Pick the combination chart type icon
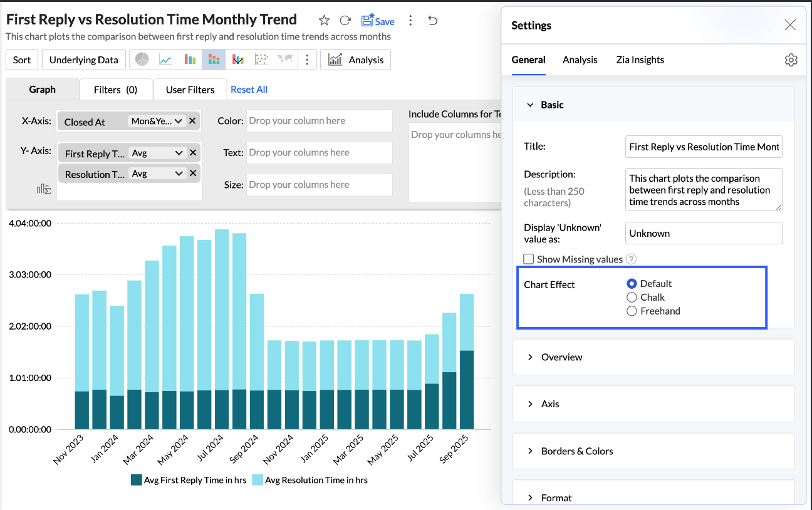Screen dimensions: 812x510 (237, 60)
